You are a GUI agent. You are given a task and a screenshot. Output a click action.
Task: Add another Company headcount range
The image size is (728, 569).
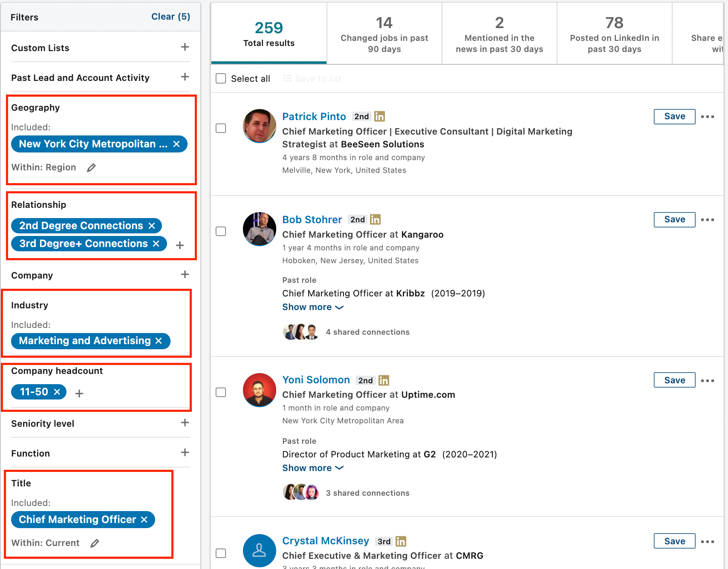79,394
